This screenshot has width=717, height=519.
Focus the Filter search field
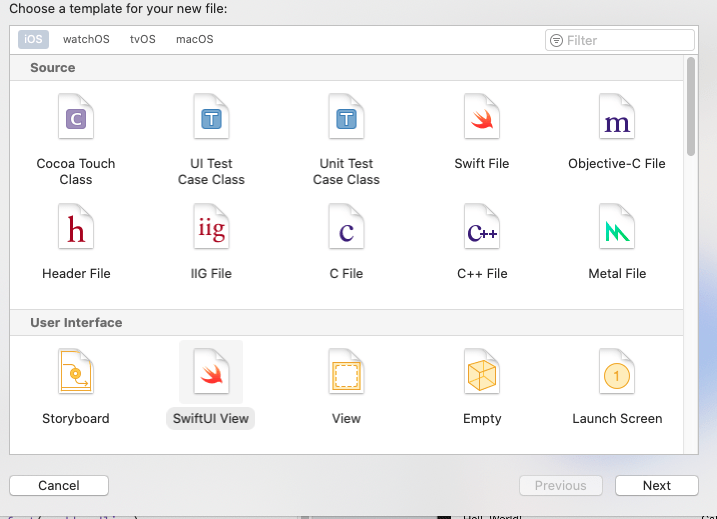627,40
